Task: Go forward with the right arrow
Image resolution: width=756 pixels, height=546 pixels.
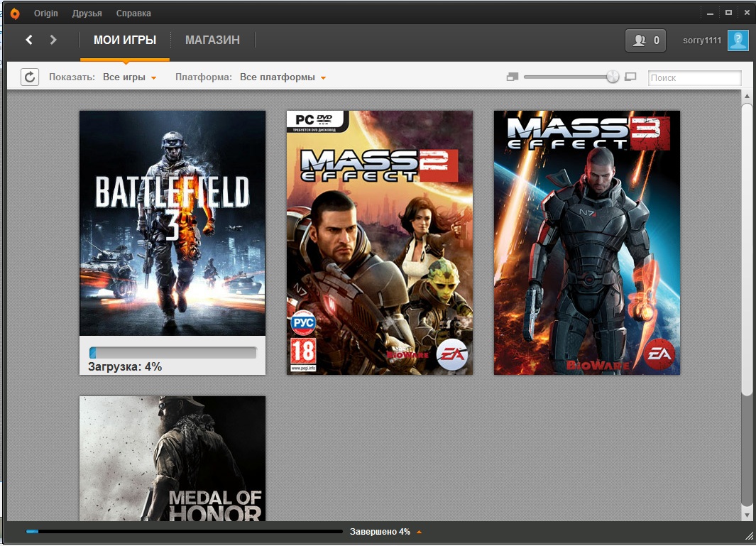Action: [x=53, y=40]
